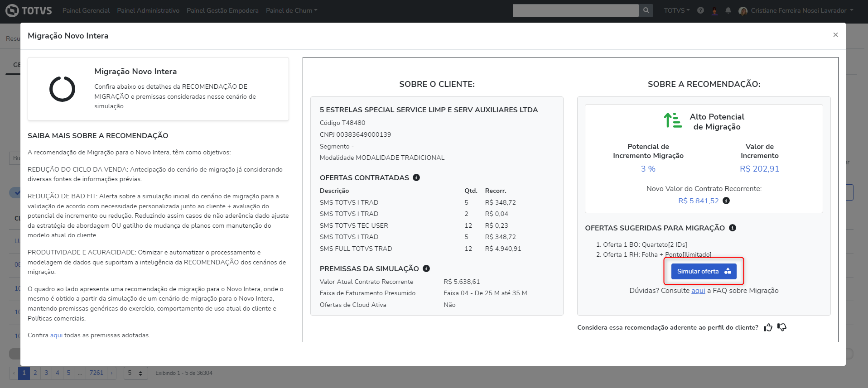Screen dimensions: 868x388
Task: Jump to last page 7261
Action: tap(96, 373)
